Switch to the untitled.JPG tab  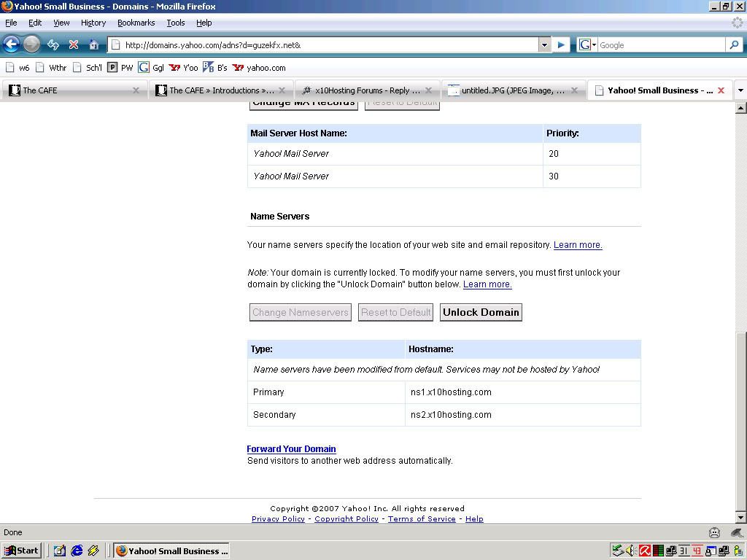point(513,90)
